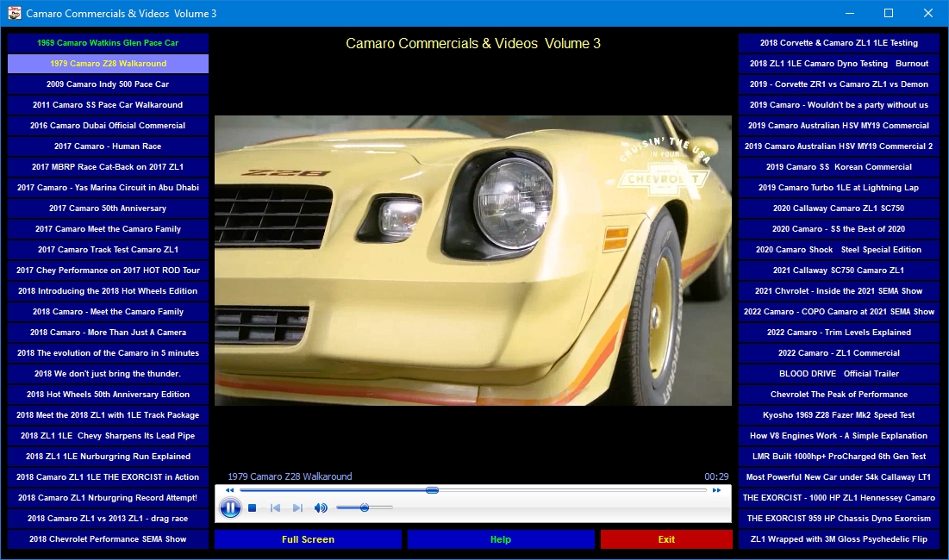Viewport: 949px width, 560px height.
Task: Pause the playing video
Action: point(230,507)
